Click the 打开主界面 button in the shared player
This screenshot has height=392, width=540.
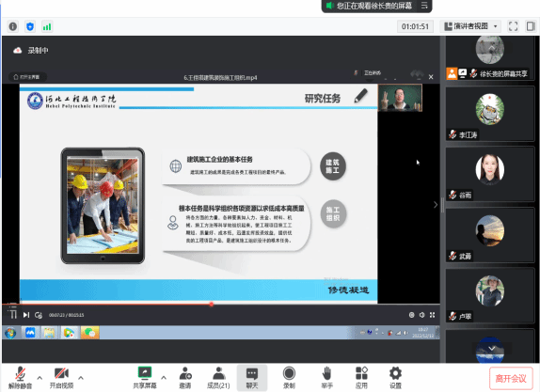pos(27,77)
